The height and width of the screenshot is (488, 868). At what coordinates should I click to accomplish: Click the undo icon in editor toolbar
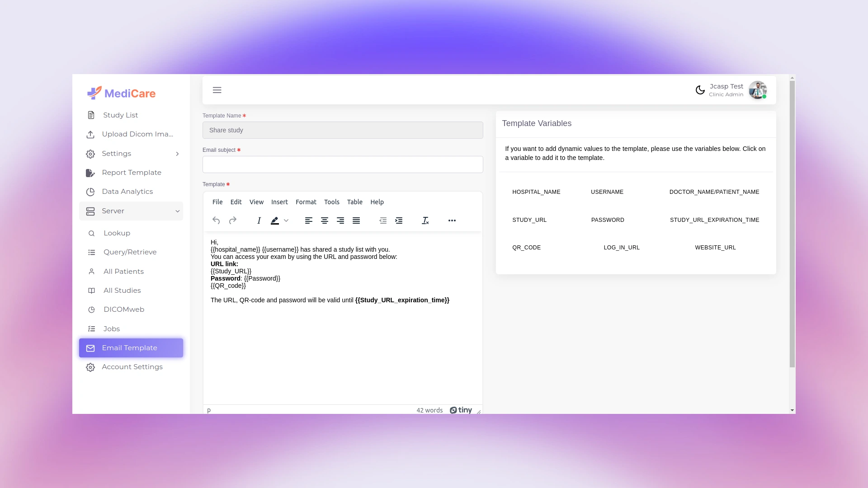pyautogui.click(x=216, y=221)
